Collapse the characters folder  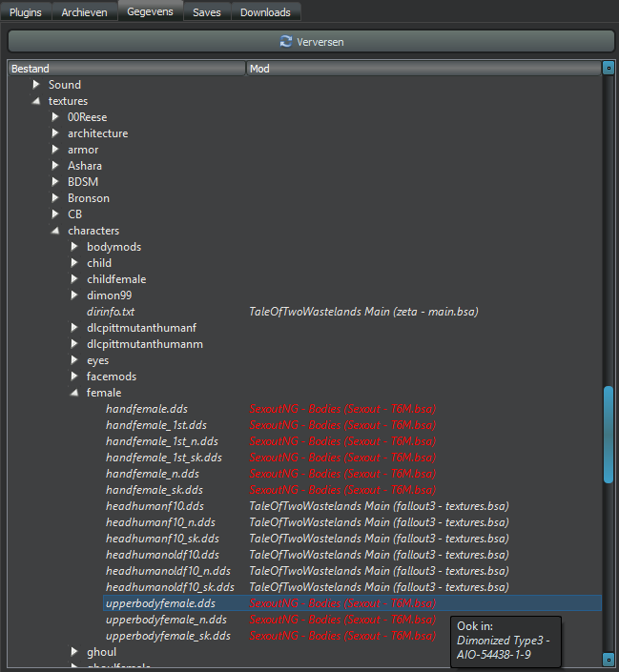pos(55,231)
